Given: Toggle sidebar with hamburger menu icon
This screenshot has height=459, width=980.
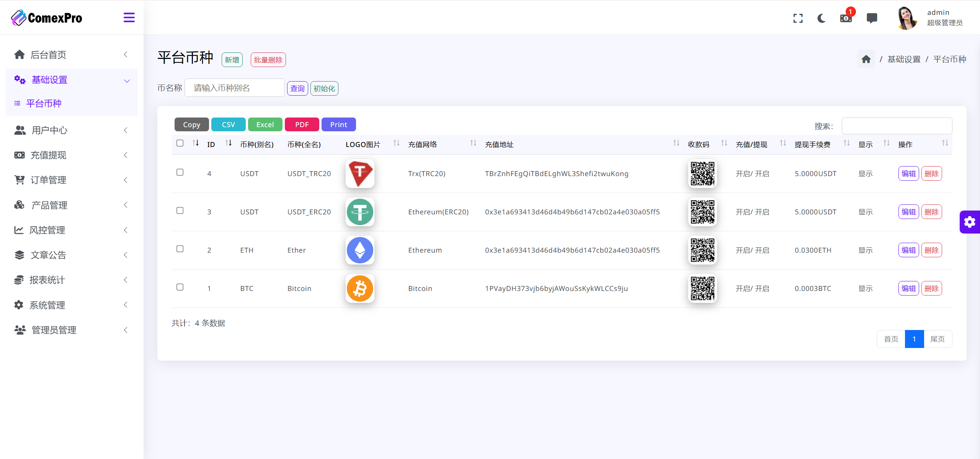Looking at the screenshot, I should [129, 18].
